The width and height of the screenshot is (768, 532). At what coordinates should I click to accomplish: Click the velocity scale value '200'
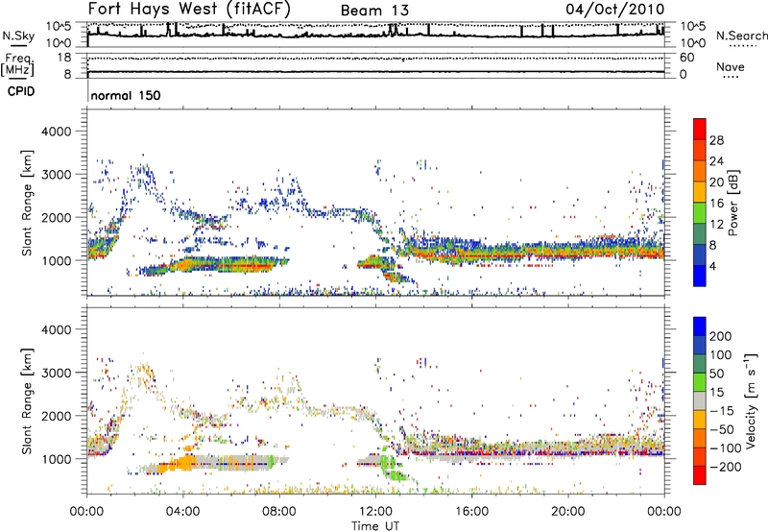(x=721, y=336)
